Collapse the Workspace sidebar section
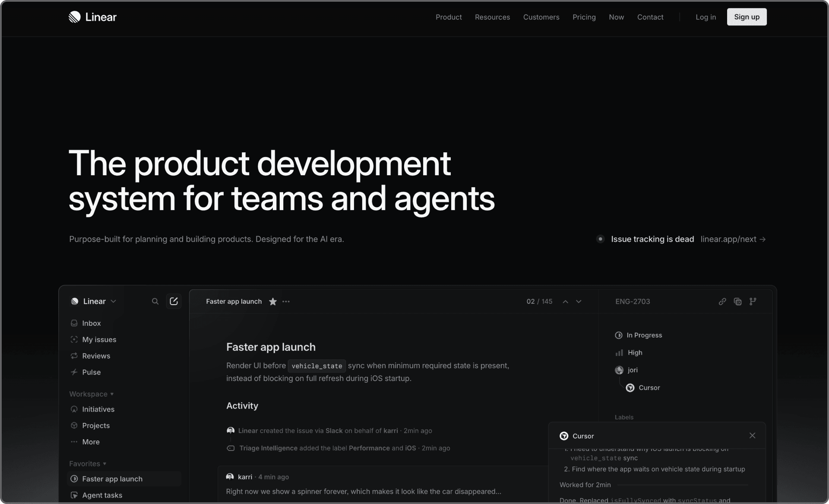Image resolution: width=829 pixels, height=504 pixels. point(91,394)
